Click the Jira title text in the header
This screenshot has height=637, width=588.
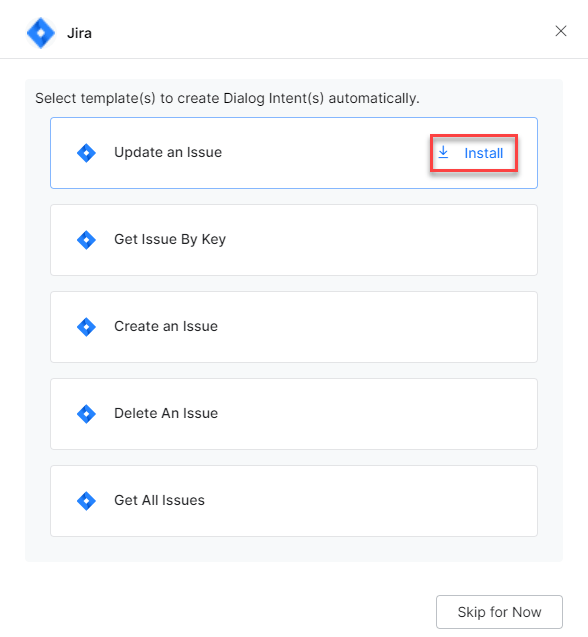click(x=79, y=33)
